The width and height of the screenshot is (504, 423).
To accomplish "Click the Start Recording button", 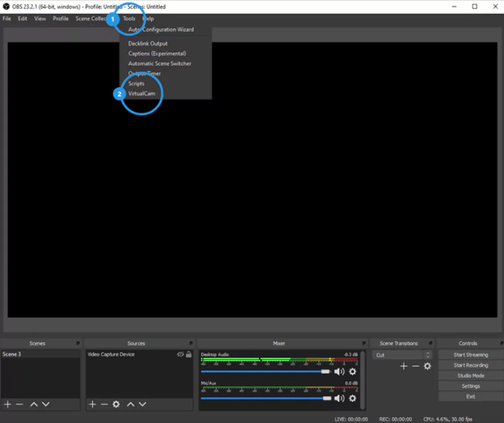I will 470,365.
